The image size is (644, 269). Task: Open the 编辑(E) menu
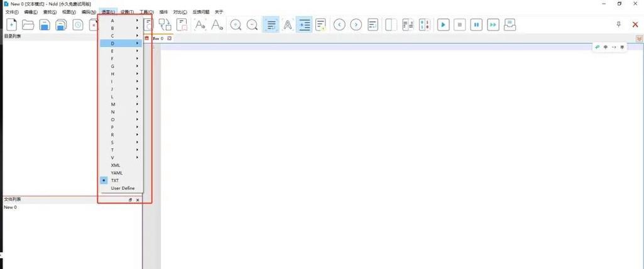pos(31,12)
